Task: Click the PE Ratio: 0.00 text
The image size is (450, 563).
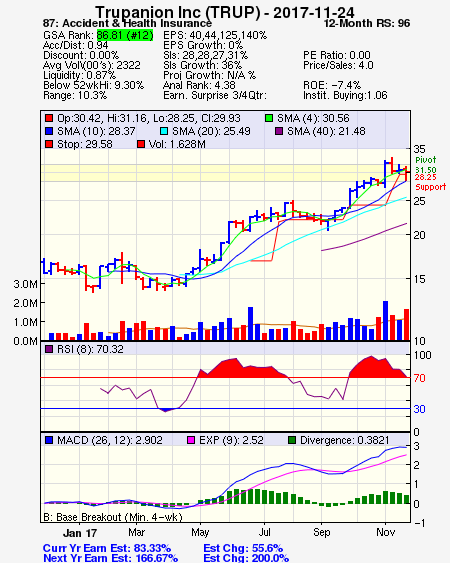Action: [x=337, y=55]
